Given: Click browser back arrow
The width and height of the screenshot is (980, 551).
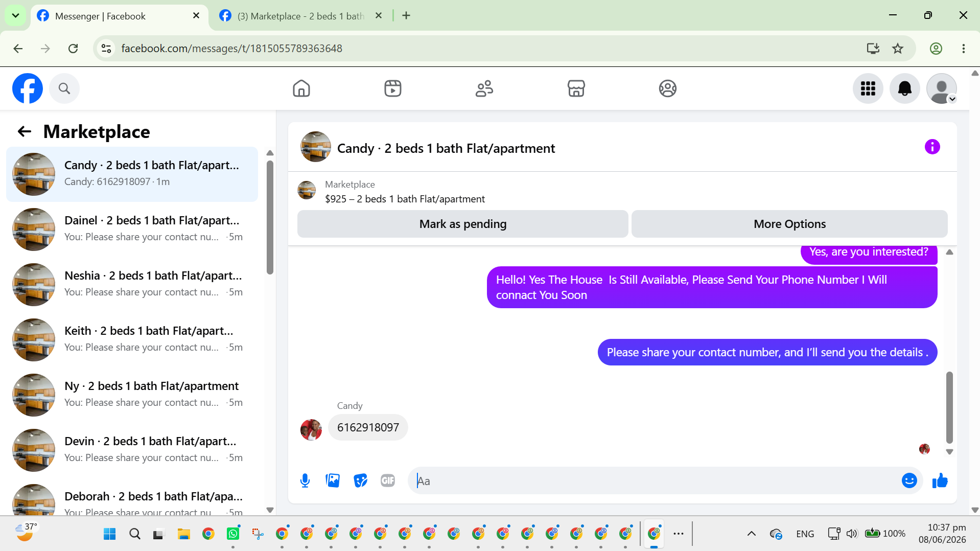Looking at the screenshot, I should pos(18,49).
